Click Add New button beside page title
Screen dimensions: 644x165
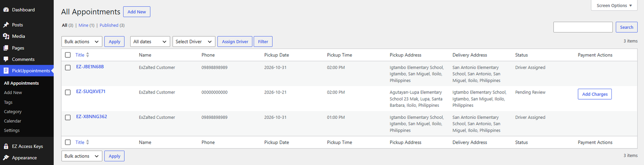coord(137,12)
